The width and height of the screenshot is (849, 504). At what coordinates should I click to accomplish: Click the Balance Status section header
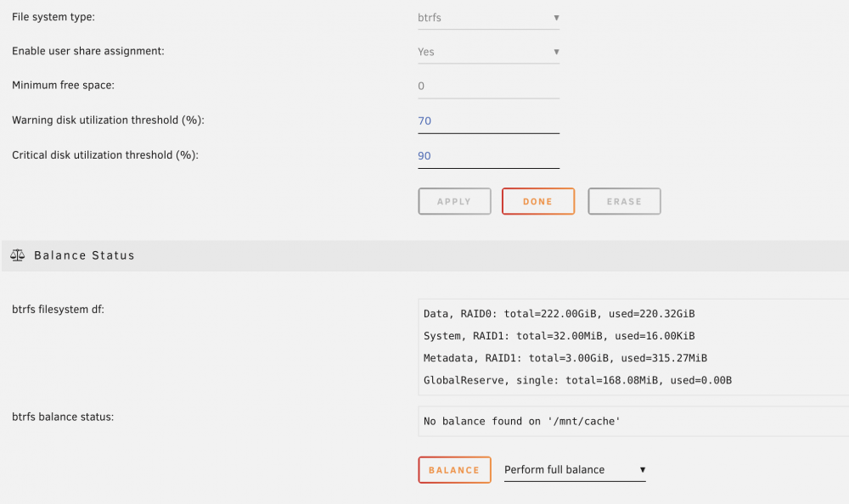click(x=425, y=255)
